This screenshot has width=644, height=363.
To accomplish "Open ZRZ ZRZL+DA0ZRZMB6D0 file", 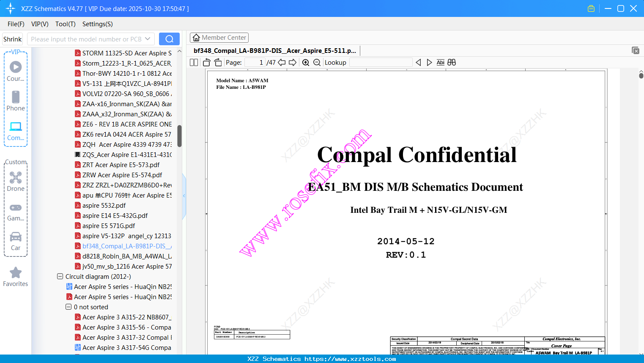I will [x=123, y=185].
